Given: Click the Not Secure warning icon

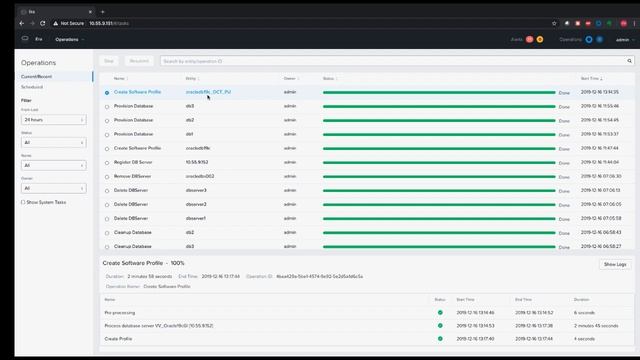Looking at the screenshot, I should (x=56, y=23).
